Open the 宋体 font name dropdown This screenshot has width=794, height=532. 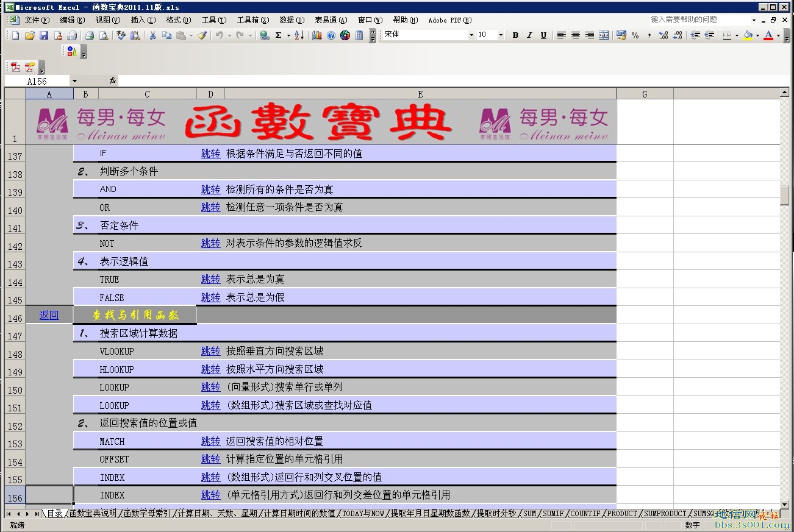click(x=471, y=35)
